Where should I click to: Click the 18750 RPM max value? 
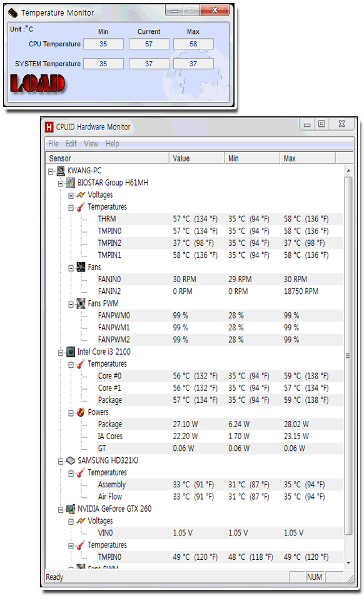301,291
